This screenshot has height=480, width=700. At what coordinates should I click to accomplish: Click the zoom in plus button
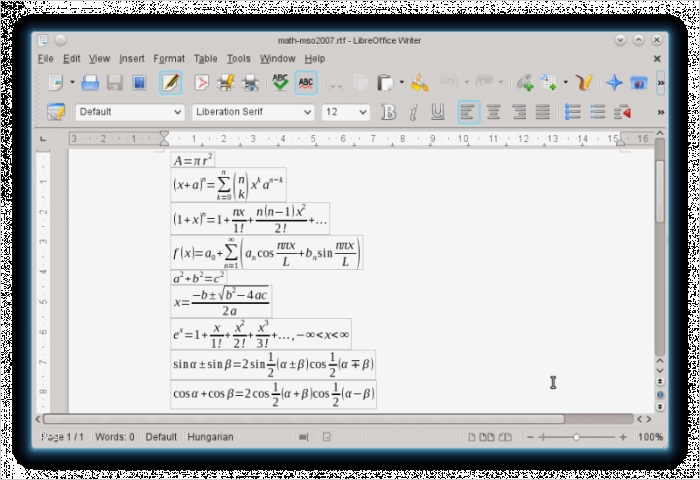coord(623,437)
